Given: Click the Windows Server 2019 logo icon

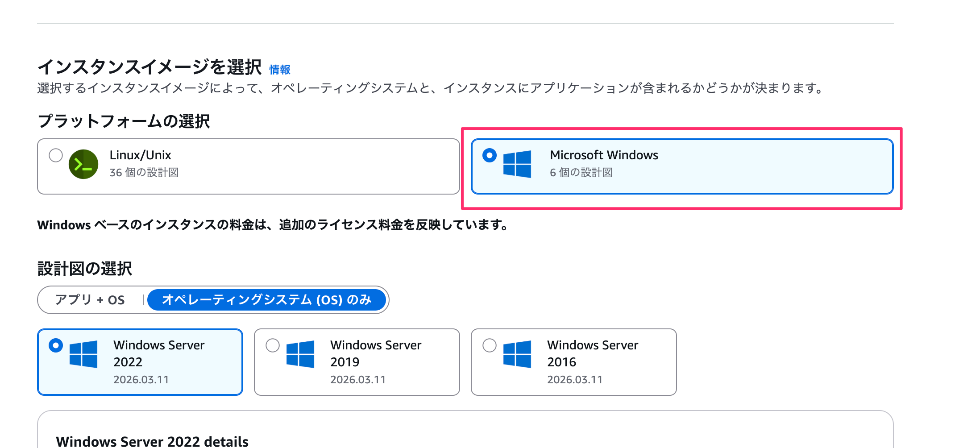Looking at the screenshot, I should point(300,354).
